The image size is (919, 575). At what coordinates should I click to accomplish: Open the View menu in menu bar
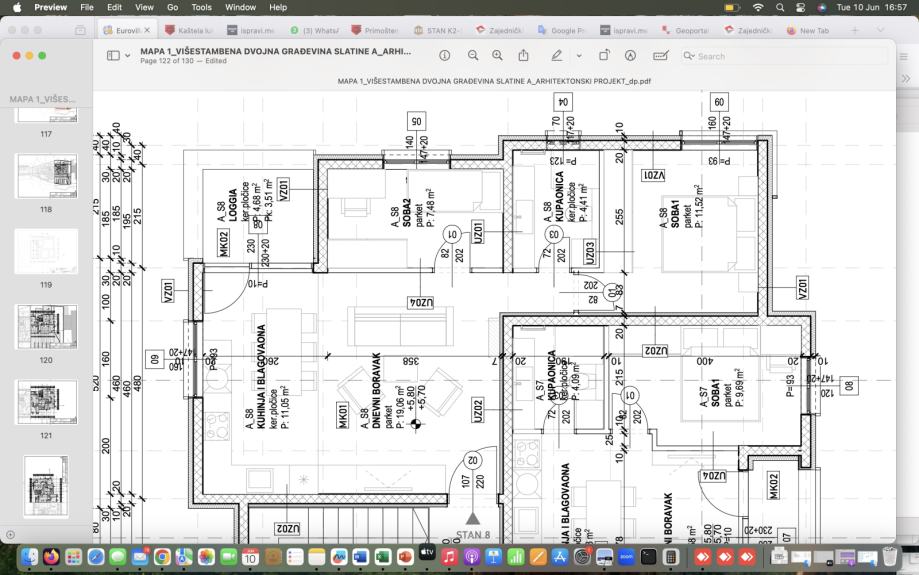point(143,7)
